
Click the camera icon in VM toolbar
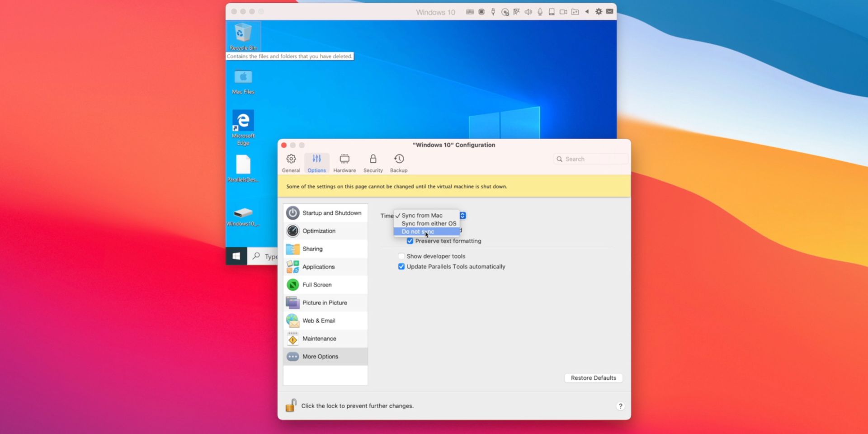click(x=563, y=12)
